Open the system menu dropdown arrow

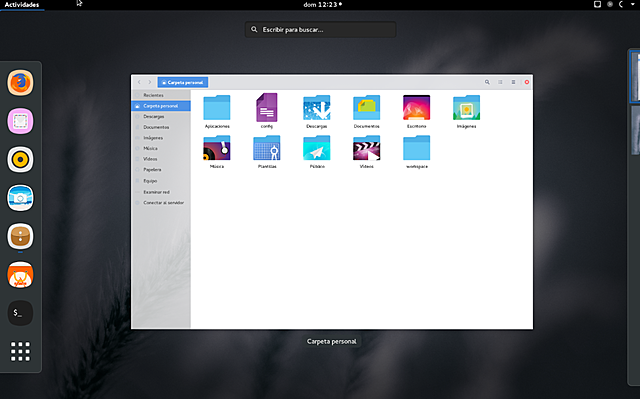click(633, 4)
